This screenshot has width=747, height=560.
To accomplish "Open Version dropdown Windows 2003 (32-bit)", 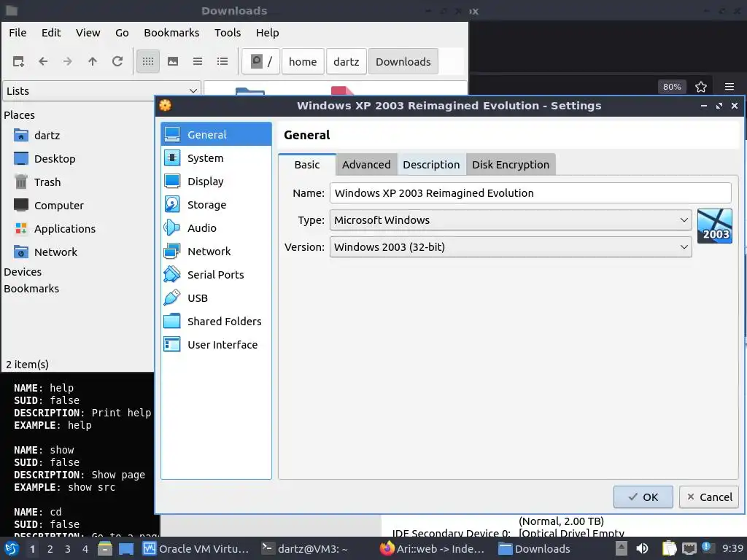I will (511, 247).
